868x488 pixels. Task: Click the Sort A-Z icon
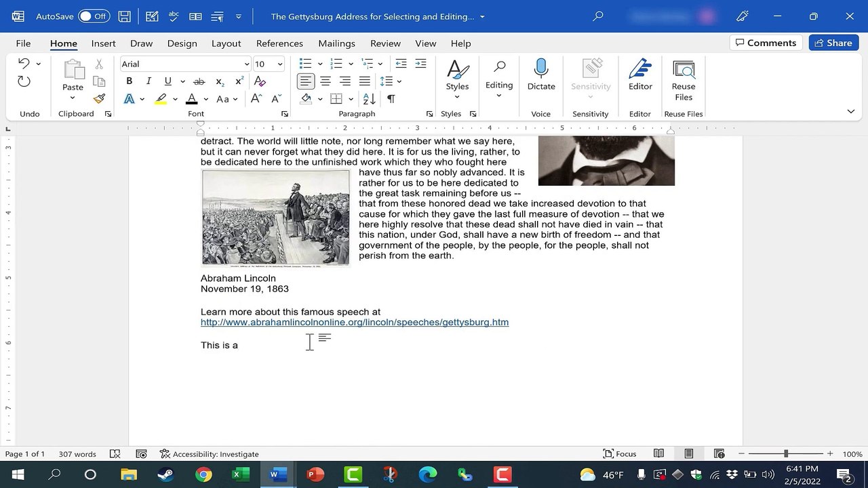pos(370,99)
